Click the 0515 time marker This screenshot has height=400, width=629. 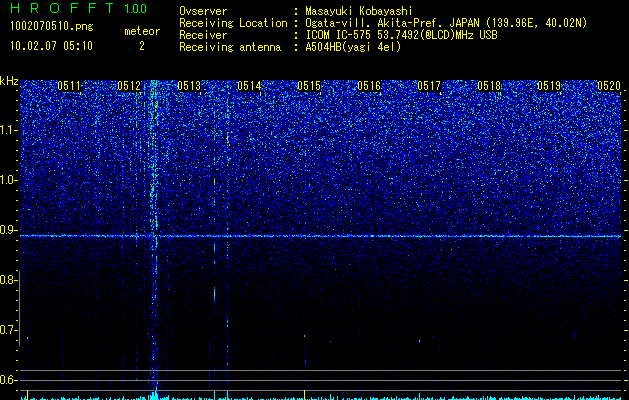309,86
